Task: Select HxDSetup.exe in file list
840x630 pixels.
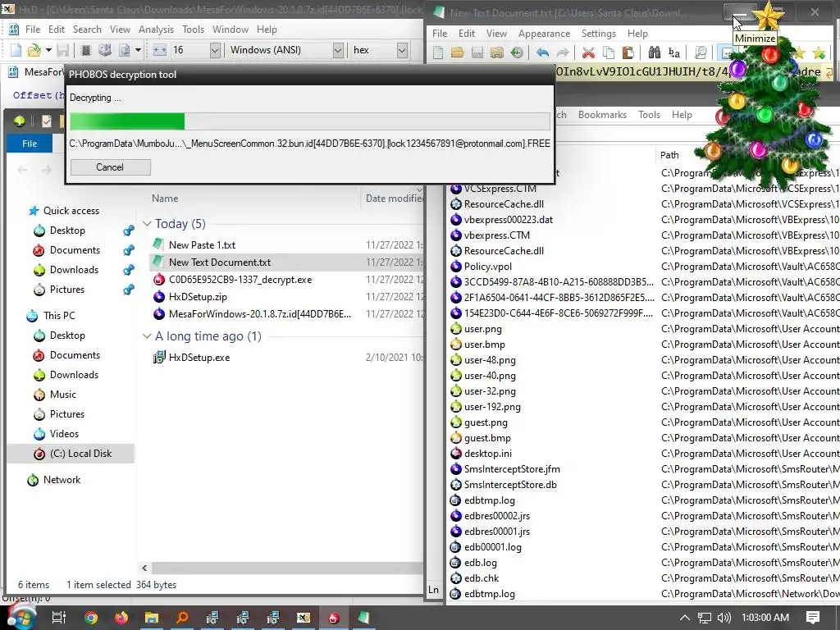Action: pyautogui.click(x=199, y=358)
